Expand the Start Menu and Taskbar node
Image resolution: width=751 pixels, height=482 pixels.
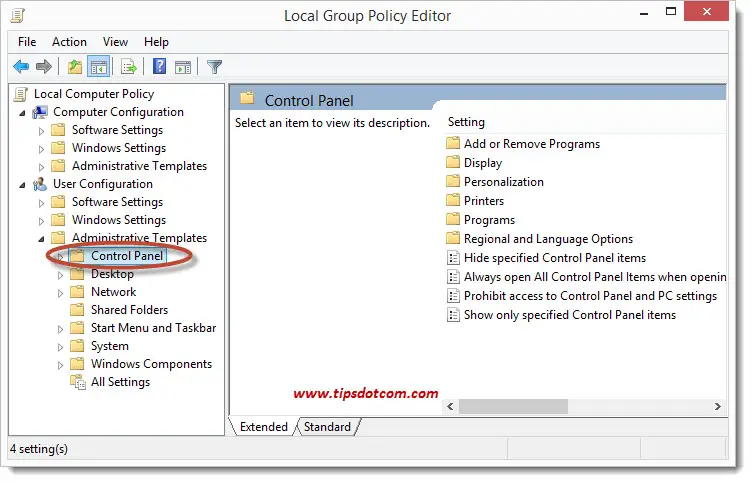click(x=60, y=329)
